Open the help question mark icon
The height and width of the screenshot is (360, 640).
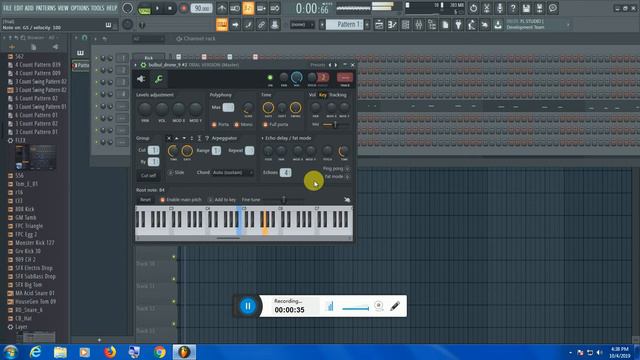point(513,8)
